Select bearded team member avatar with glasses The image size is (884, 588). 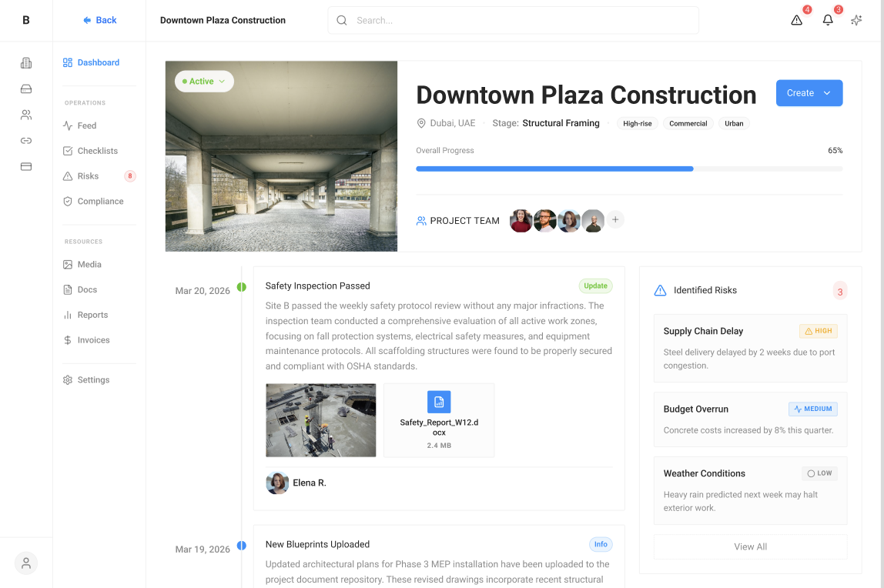coord(545,221)
